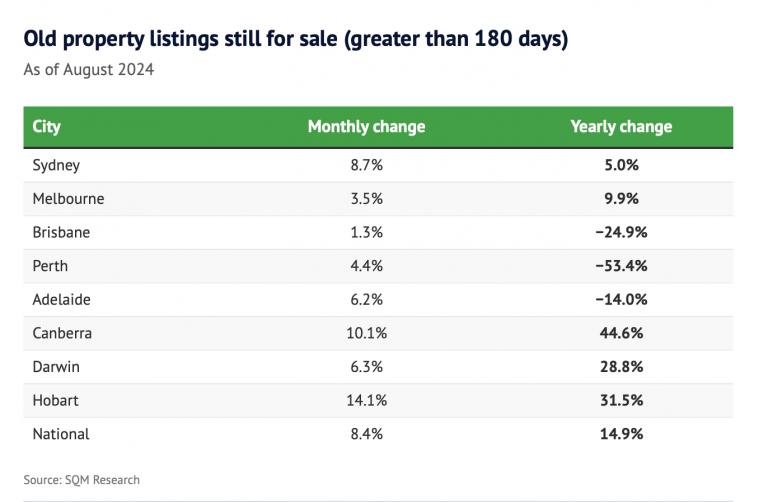Viewport: 768px width, 502px height.
Task: Click the Monthly change column header
Action: pos(366,127)
